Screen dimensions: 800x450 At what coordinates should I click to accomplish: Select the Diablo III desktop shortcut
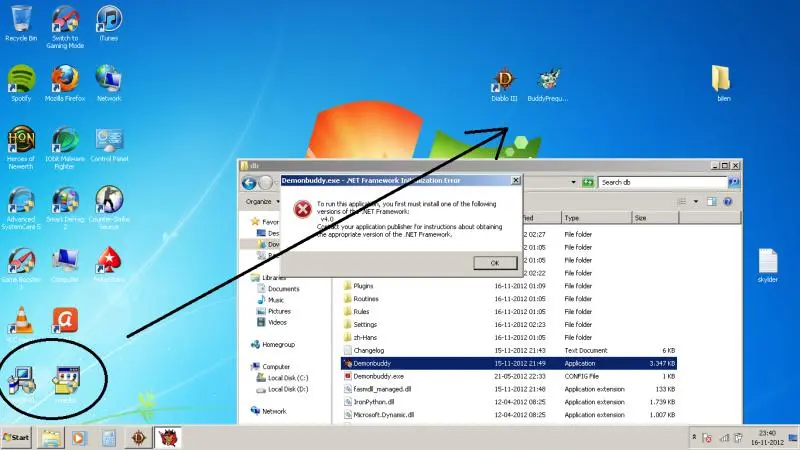tap(505, 80)
